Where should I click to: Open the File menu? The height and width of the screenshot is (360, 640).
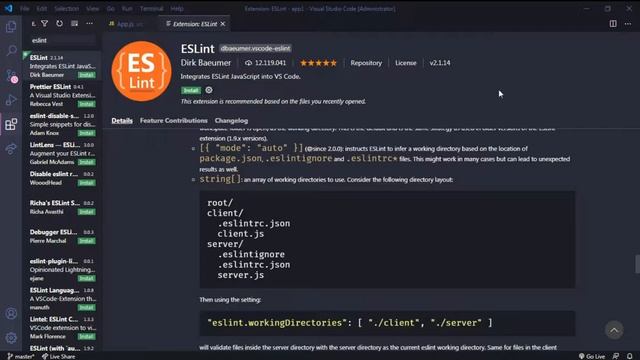(x=24, y=9)
